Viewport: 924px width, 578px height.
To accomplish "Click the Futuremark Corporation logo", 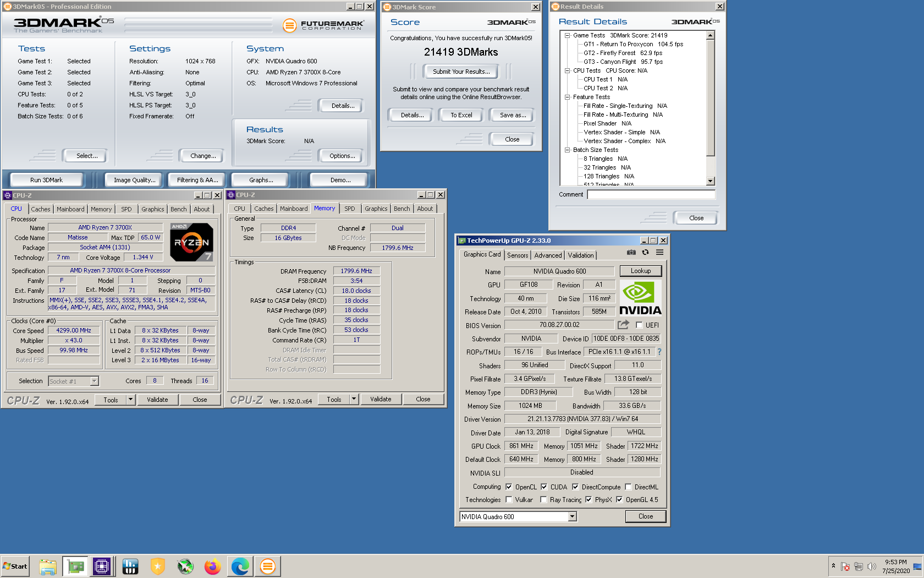I will 323,25.
